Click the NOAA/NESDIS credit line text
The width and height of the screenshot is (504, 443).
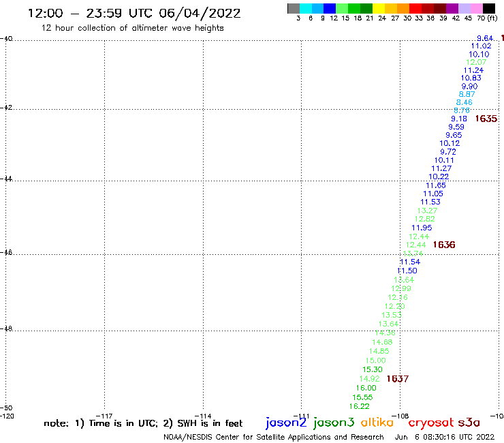click(x=274, y=437)
